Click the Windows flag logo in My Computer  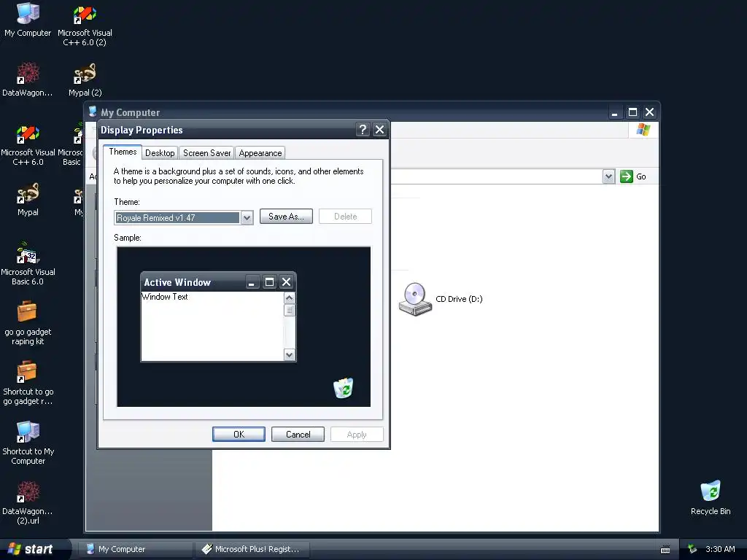(x=643, y=130)
